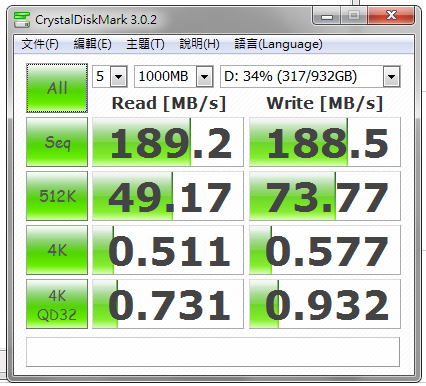Open the 編輯(E) menu
Viewport: 426px width, 386px height.
pos(93,44)
